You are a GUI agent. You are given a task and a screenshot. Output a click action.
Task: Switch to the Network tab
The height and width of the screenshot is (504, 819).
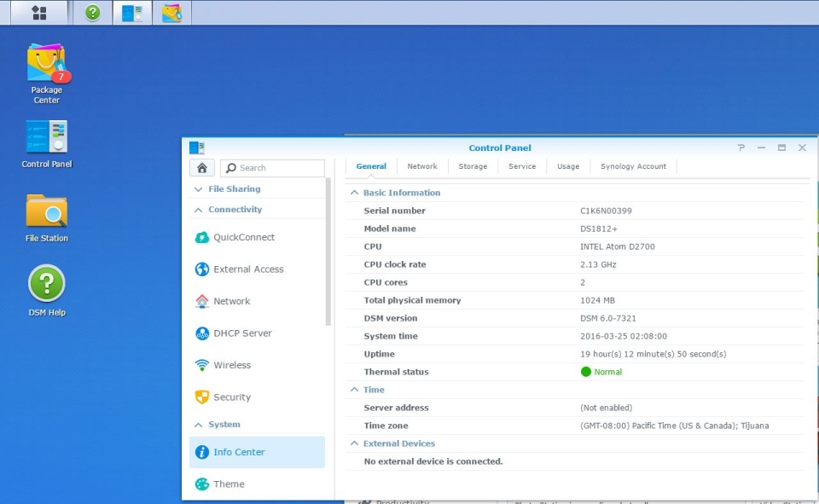[x=422, y=166]
